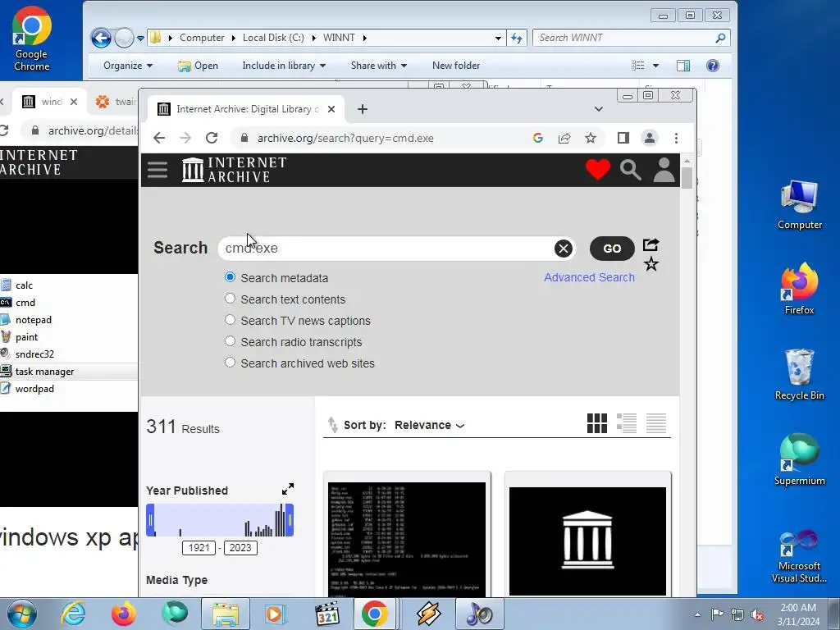The height and width of the screenshot is (630, 840).
Task: Expand Explorer address bar history arrow
Action: [498, 38]
